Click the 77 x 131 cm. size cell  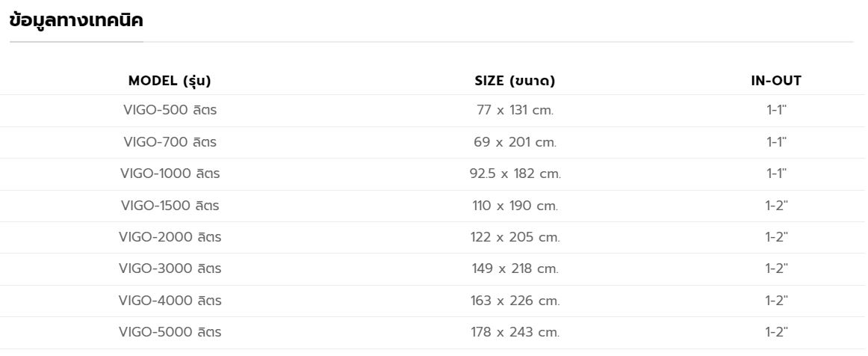515,110
